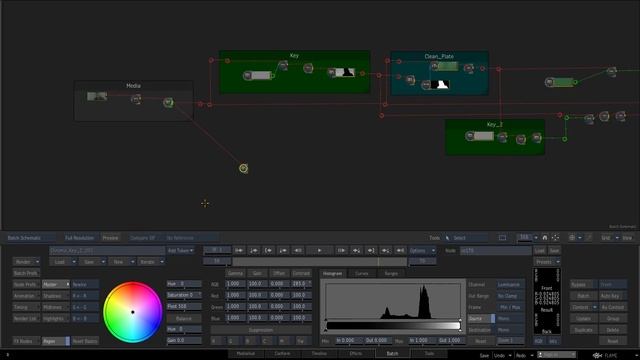Click the Delete node button

[x=613, y=330]
